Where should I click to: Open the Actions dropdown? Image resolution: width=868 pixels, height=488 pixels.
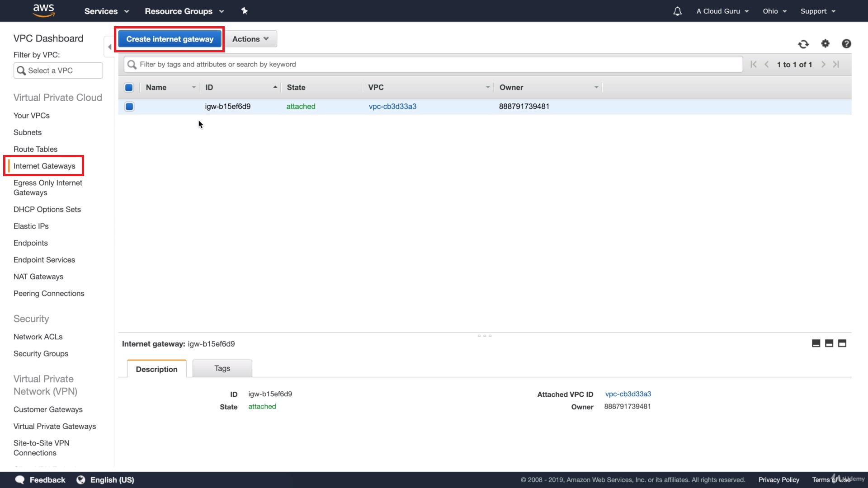(251, 39)
